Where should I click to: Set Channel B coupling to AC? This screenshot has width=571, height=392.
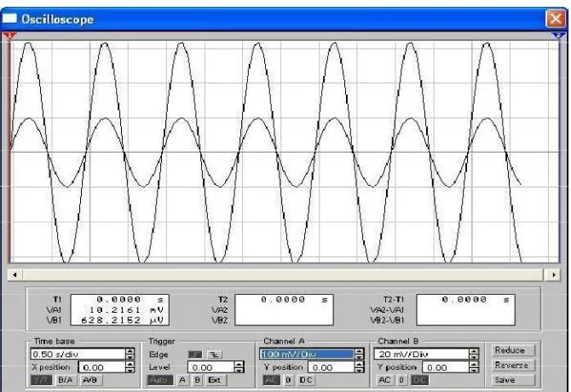385,380
